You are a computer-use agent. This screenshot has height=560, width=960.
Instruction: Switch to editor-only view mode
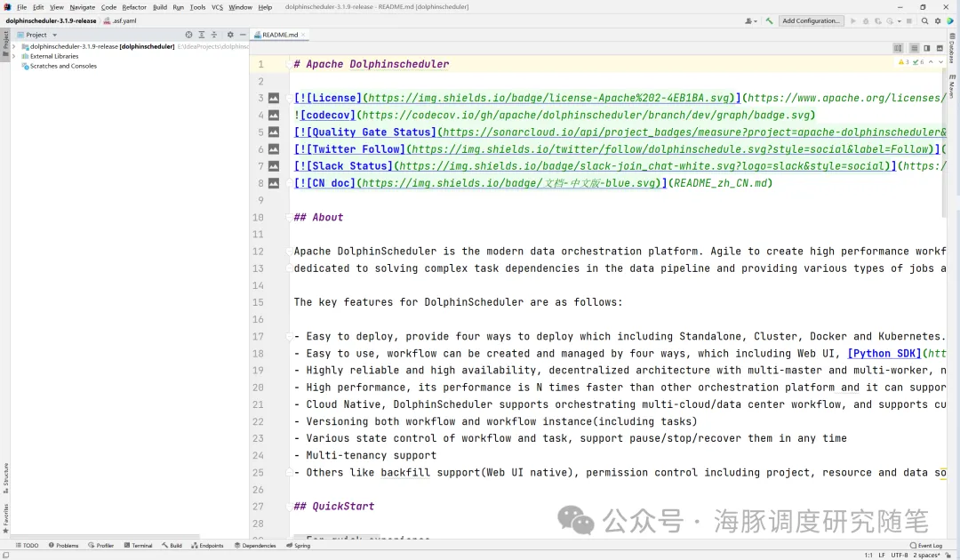click(914, 48)
